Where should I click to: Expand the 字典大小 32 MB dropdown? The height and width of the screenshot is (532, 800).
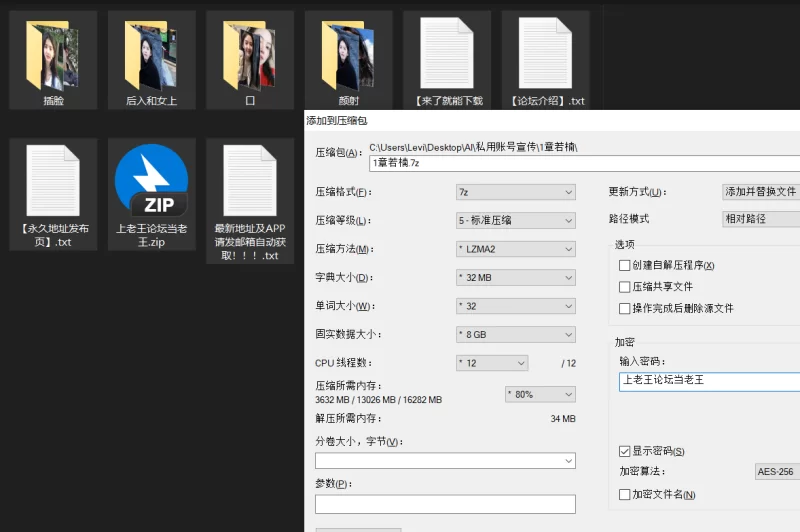click(515, 278)
